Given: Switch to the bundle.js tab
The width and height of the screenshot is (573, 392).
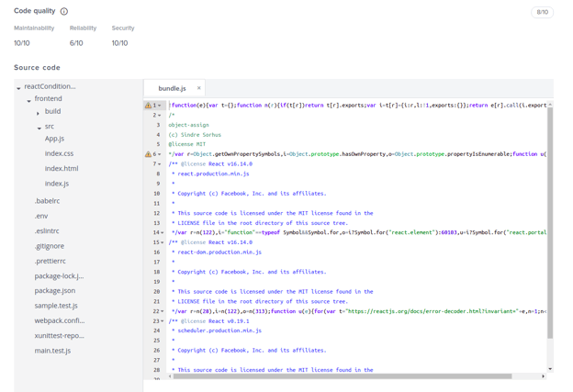Looking at the screenshot, I should [x=172, y=88].
